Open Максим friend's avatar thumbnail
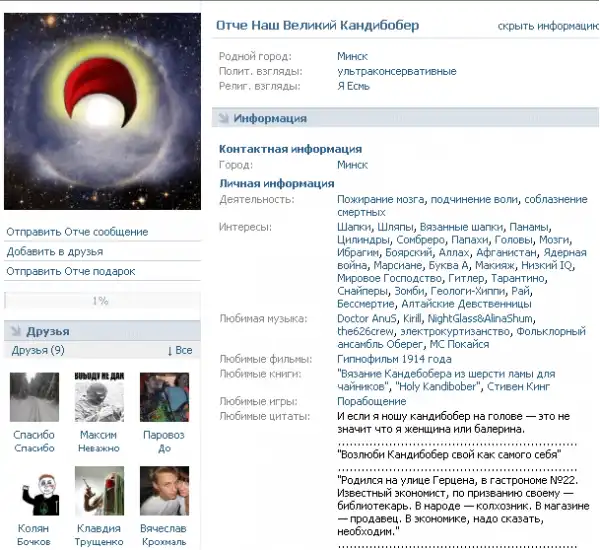Viewport: 600px width, 550px height. coord(99,398)
